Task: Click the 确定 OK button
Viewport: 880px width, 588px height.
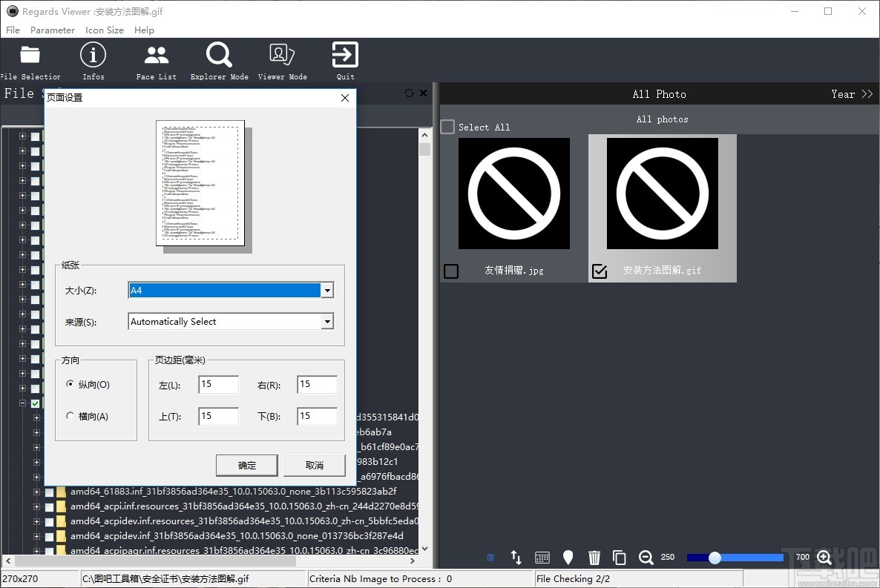Action: pos(247,465)
